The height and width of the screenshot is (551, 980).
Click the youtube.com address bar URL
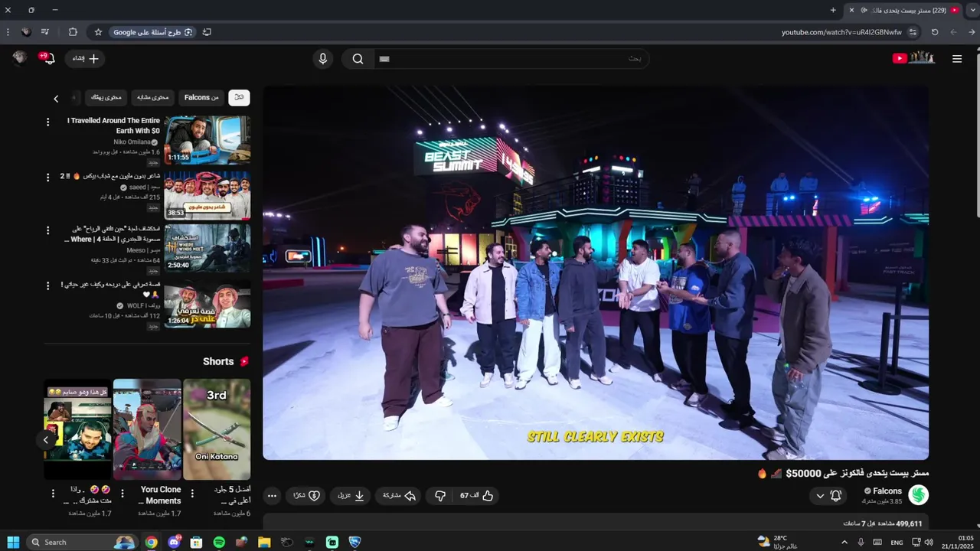(x=841, y=32)
